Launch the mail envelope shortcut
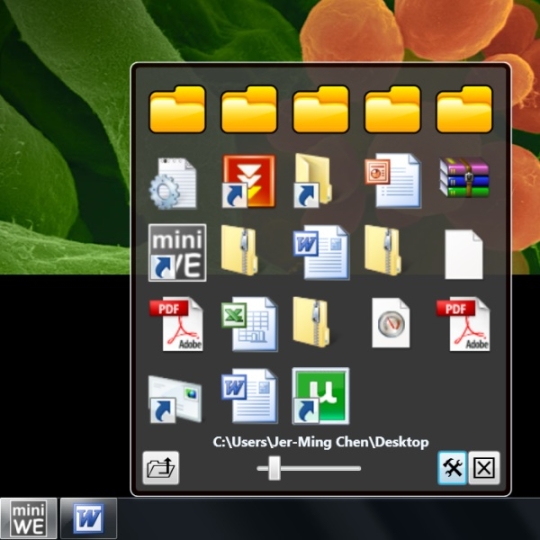Viewport: 540px width, 540px height. [x=175, y=399]
